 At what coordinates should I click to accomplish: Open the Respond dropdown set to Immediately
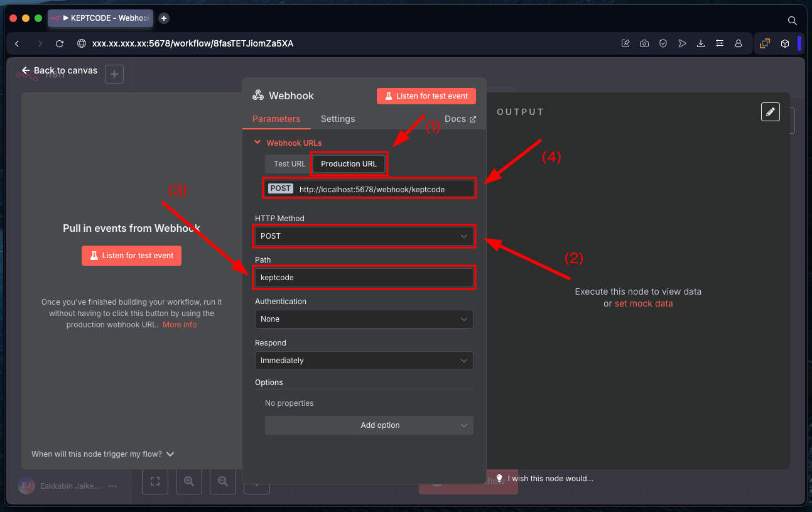click(x=364, y=361)
